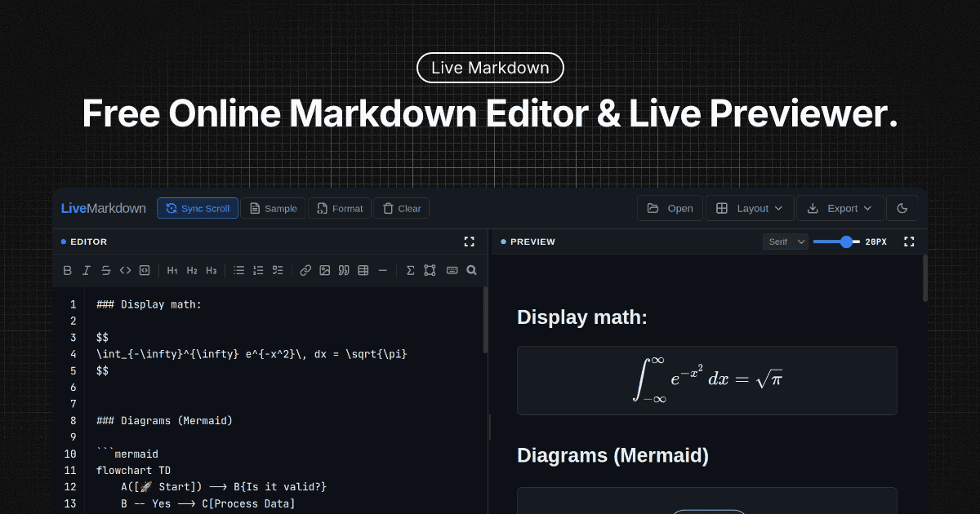The image size is (980, 514).
Task: Click the split pane resize handle
Action: pyautogui.click(x=490, y=427)
